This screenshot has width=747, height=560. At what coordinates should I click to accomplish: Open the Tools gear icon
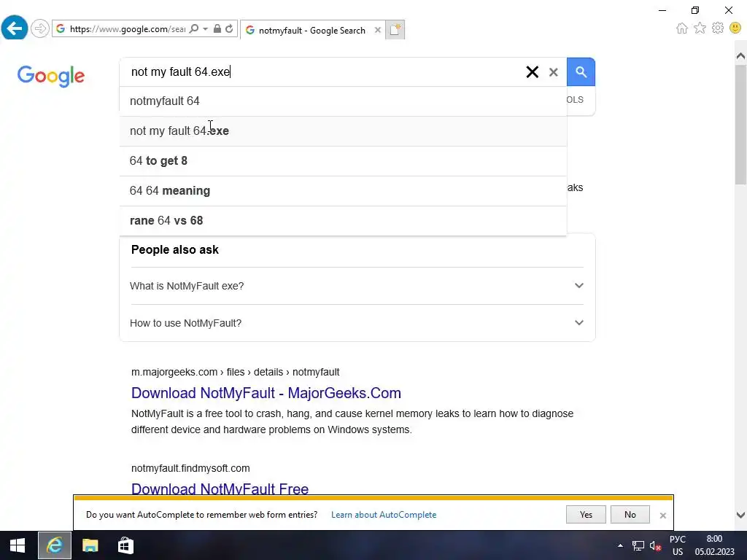pos(718,28)
